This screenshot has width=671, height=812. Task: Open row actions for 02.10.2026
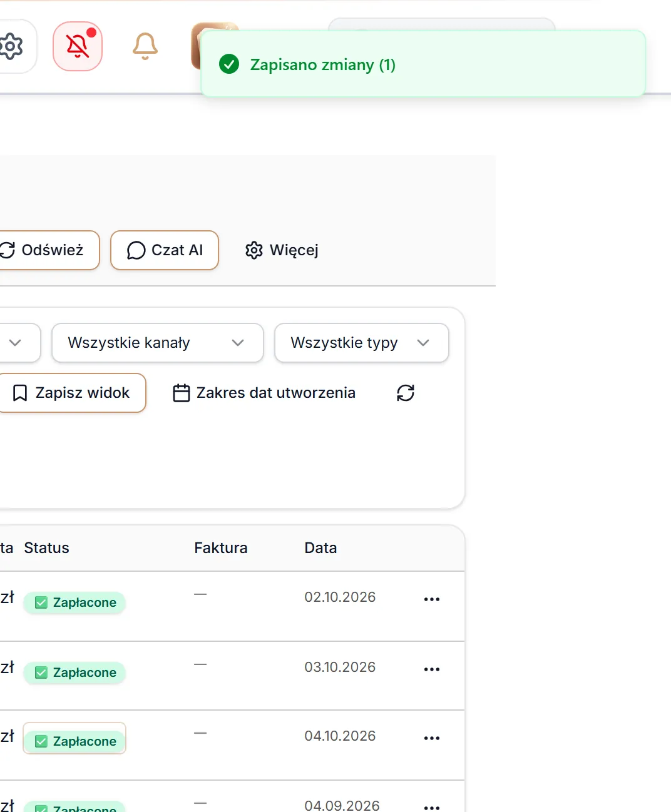pyautogui.click(x=432, y=599)
